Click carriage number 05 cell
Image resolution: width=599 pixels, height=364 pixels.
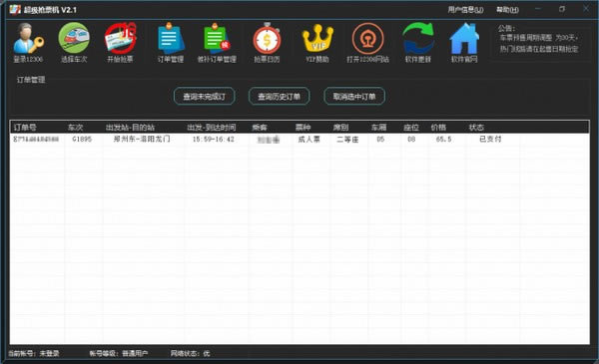point(380,140)
